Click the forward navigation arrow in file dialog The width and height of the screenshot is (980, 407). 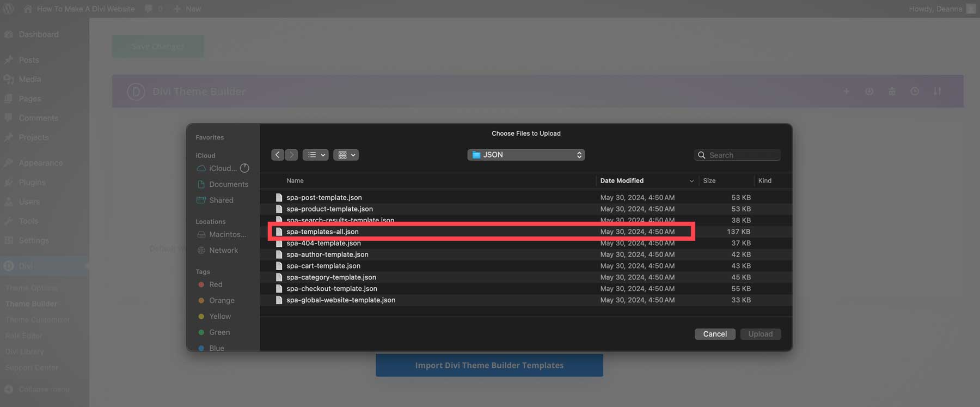[x=292, y=155]
